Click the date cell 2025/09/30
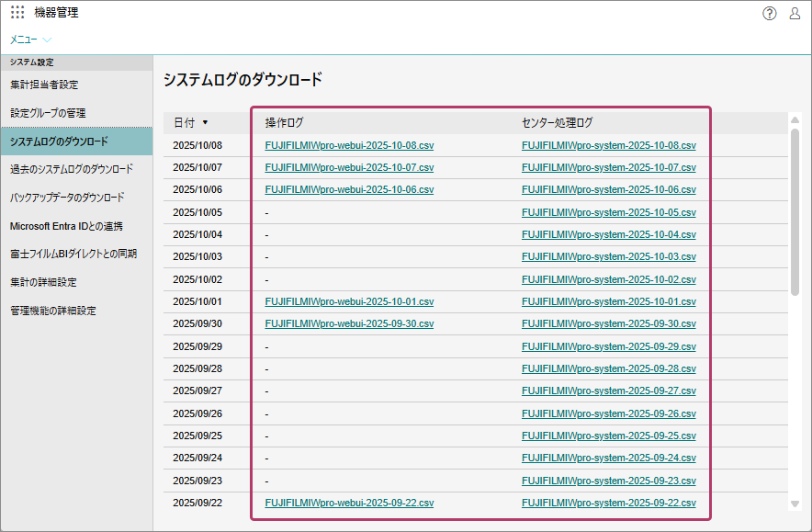Screen dimensions: 812x532 pyautogui.click(x=197, y=323)
